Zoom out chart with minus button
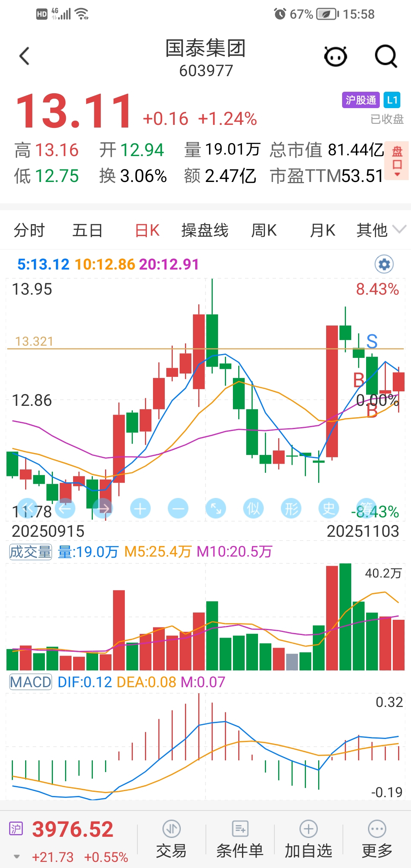The image size is (411, 868). tap(178, 508)
